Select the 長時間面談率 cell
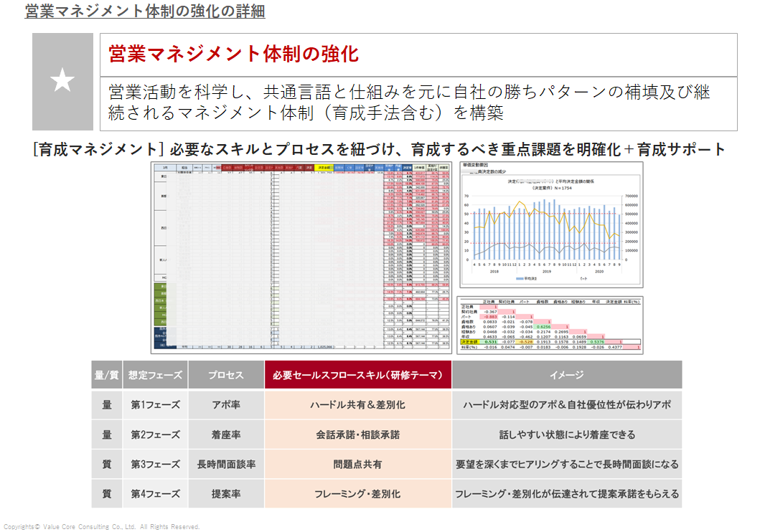The height and width of the screenshot is (532, 765). [x=226, y=465]
